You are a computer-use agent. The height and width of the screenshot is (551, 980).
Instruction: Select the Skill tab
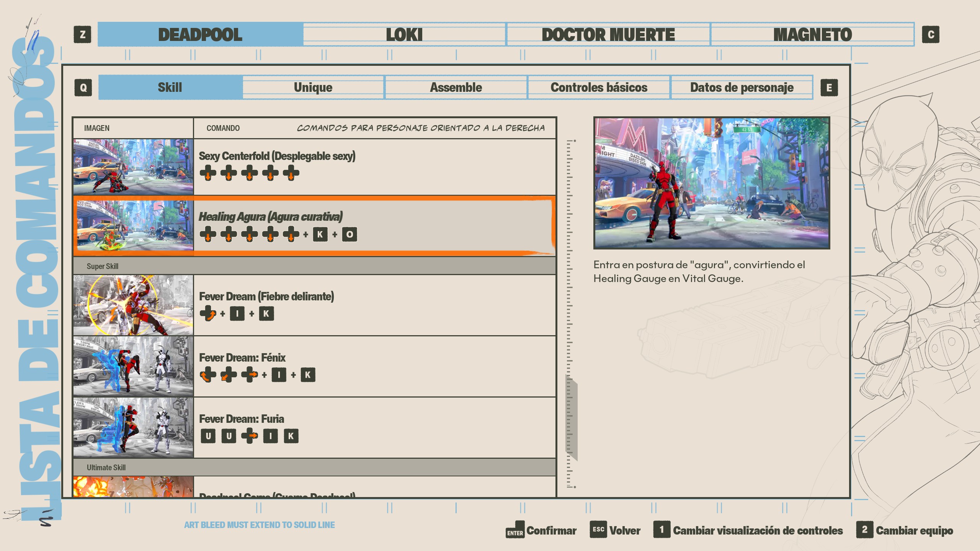pos(170,88)
